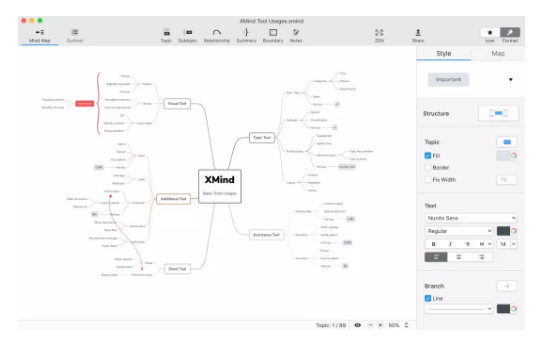Select the Boundary tool
This screenshot has width=548, height=360.
(273, 36)
